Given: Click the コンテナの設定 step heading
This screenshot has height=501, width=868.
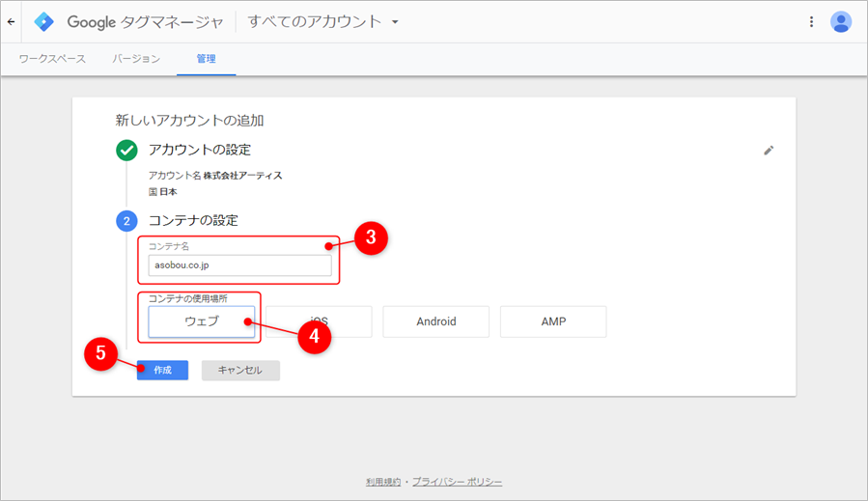Looking at the screenshot, I should click(193, 220).
